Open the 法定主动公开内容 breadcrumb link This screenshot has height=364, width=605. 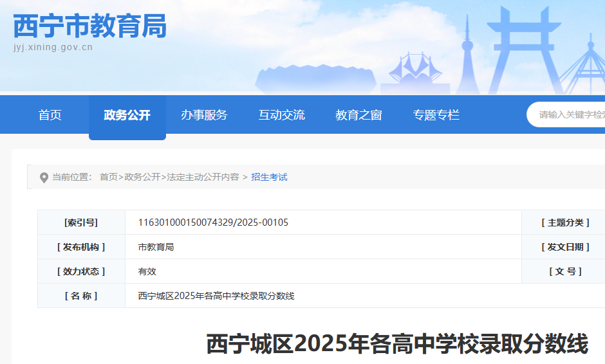[x=203, y=177]
